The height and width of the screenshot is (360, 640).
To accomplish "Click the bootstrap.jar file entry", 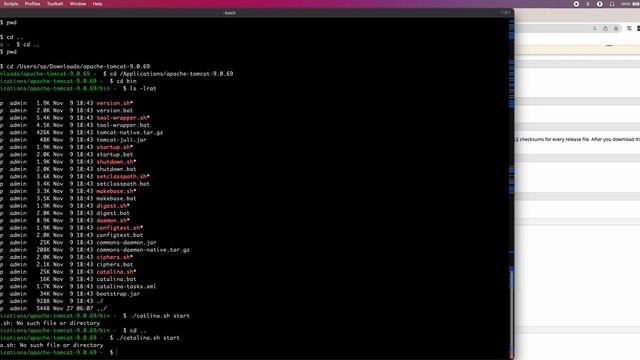I will pyautogui.click(x=118, y=294).
